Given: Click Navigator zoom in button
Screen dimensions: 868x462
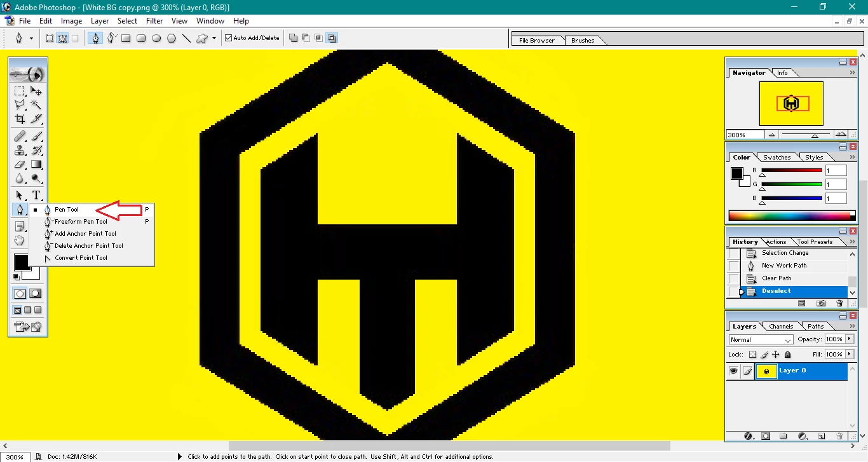Looking at the screenshot, I should tap(841, 135).
